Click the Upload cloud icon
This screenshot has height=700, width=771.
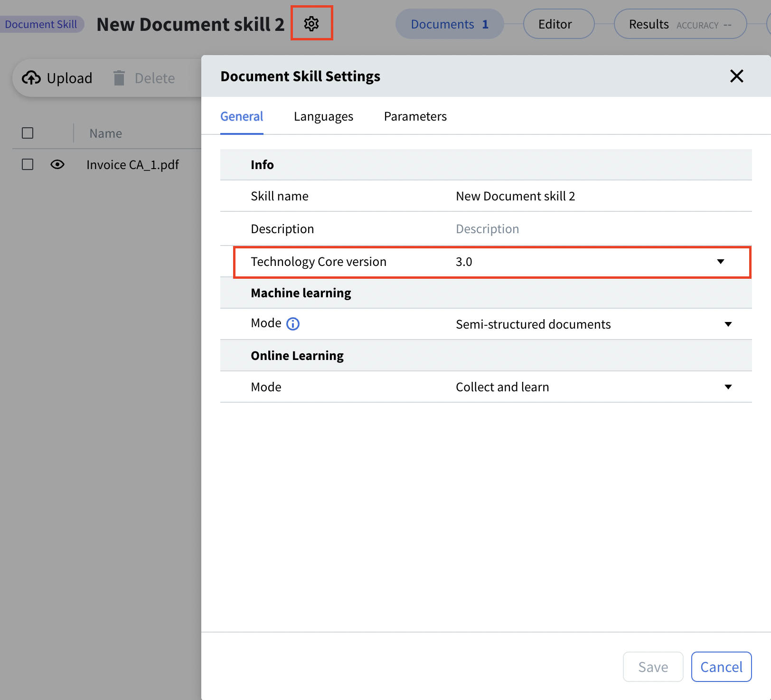point(31,78)
